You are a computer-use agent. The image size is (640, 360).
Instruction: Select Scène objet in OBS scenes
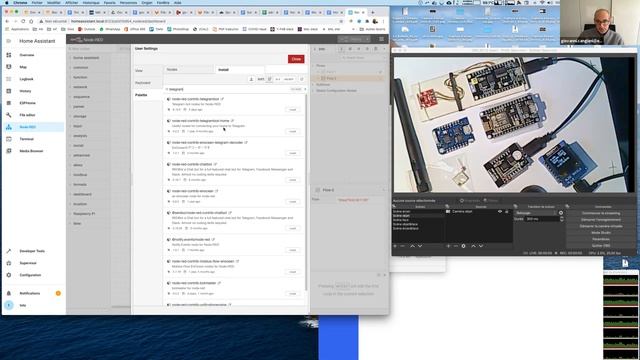pyautogui.click(x=418, y=216)
